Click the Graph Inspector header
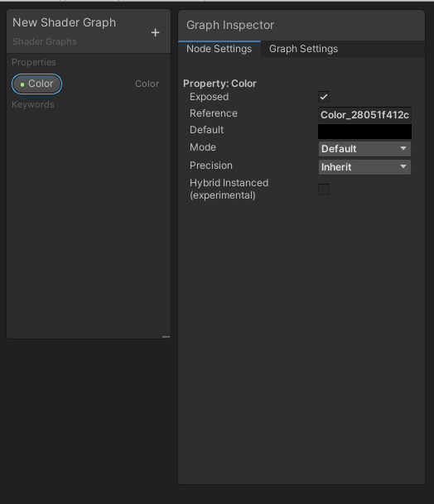 [x=230, y=25]
